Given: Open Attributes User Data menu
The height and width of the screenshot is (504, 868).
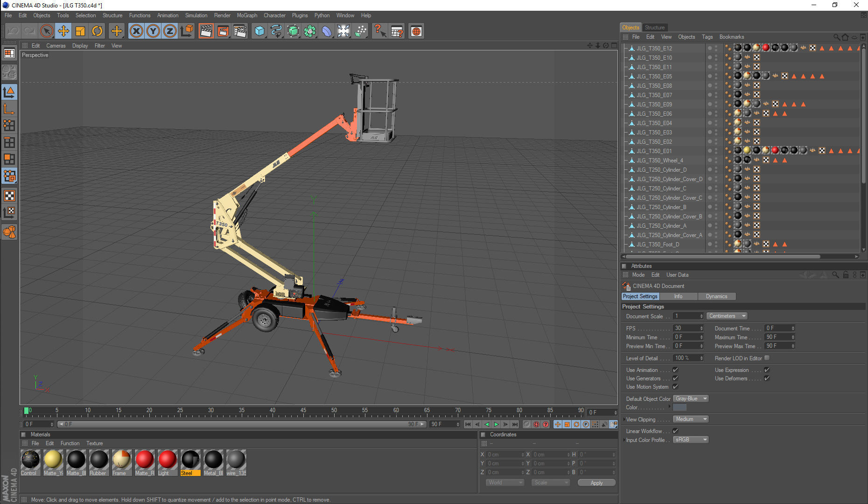Looking at the screenshot, I should point(677,275).
